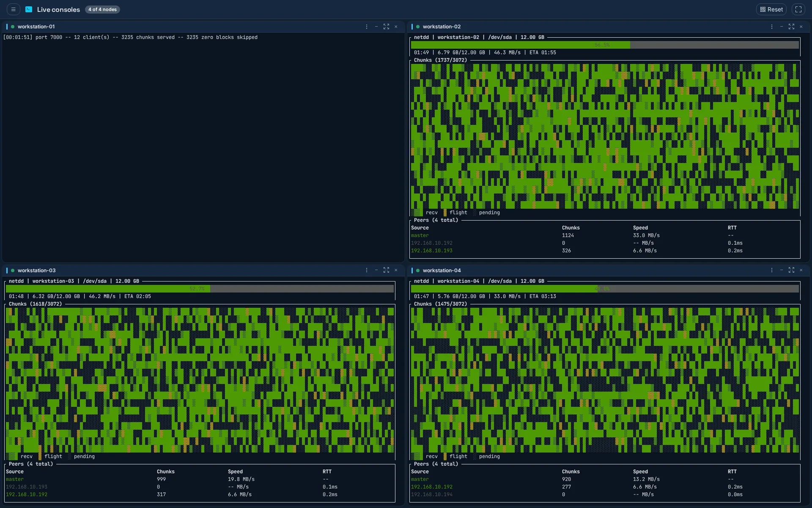The image size is (812, 508).
Task: Toggle fullscreen mode in top bar
Action: tap(798, 9)
